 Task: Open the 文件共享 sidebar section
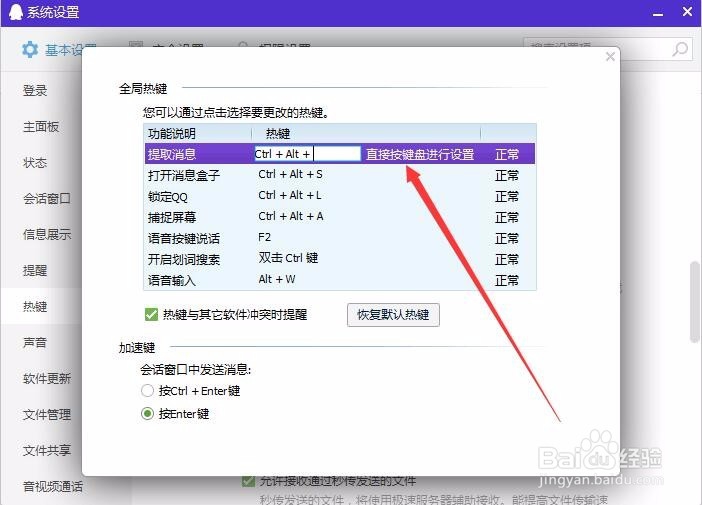pos(47,450)
